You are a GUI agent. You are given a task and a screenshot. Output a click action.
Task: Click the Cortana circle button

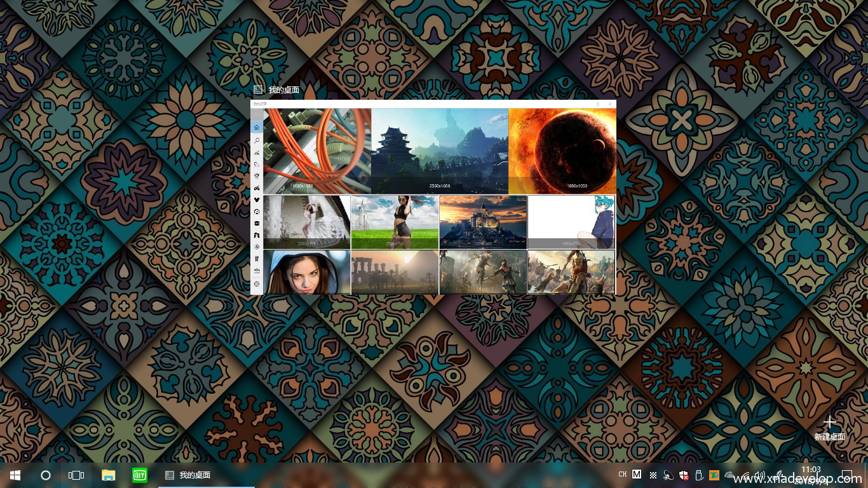tap(46, 475)
